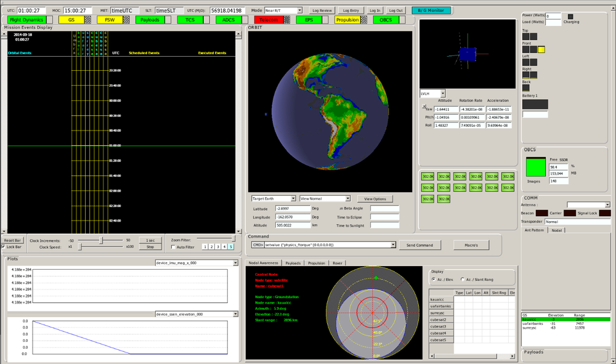Click hatched status square beside FSW button
Image resolution: width=616 pixels, height=364 pixels.
126,20
